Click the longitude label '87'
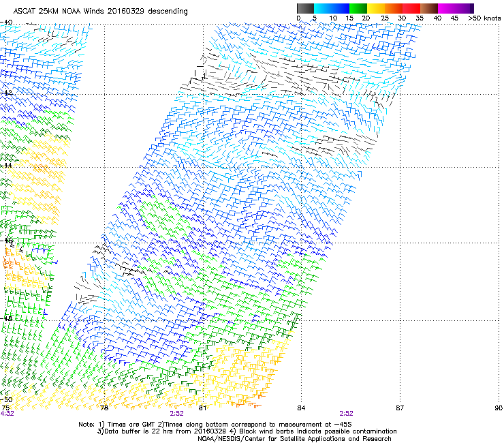The height and width of the screenshot is (443, 504). click(x=400, y=408)
